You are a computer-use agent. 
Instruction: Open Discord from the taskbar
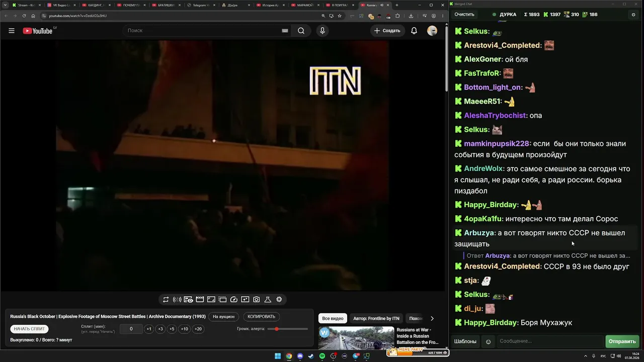click(300, 356)
